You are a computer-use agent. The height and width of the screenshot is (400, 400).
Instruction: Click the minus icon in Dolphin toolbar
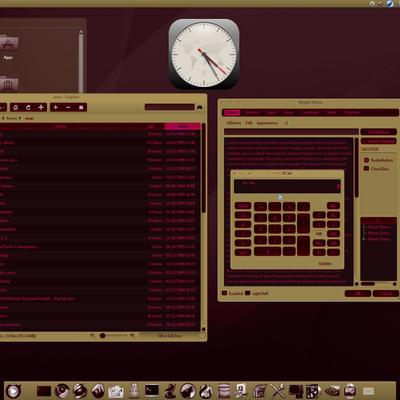68,107
